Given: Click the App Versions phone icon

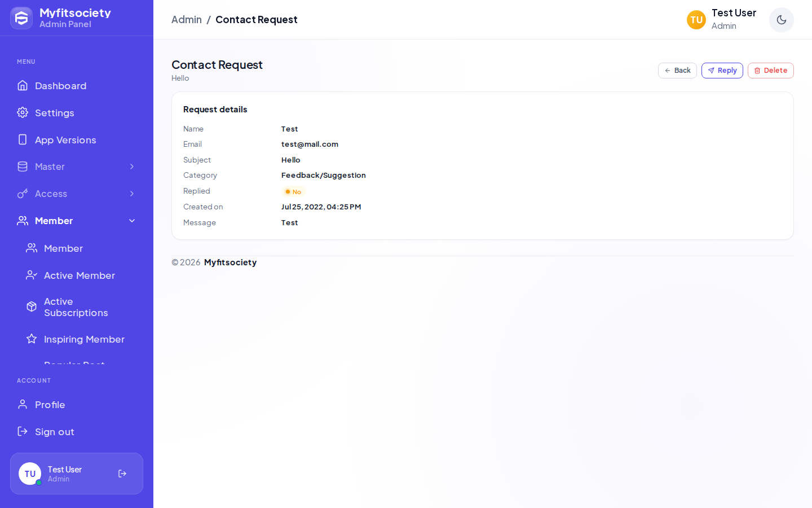Looking at the screenshot, I should (x=23, y=139).
